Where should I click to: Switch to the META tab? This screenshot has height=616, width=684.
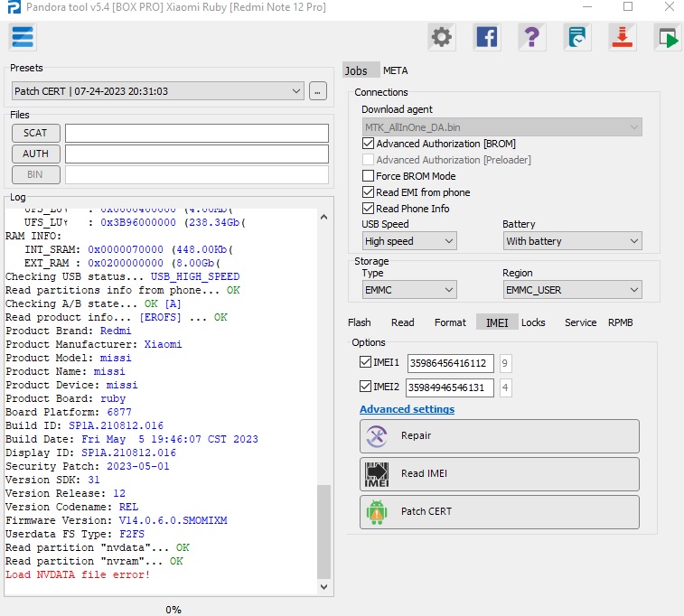pyautogui.click(x=395, y=70)
